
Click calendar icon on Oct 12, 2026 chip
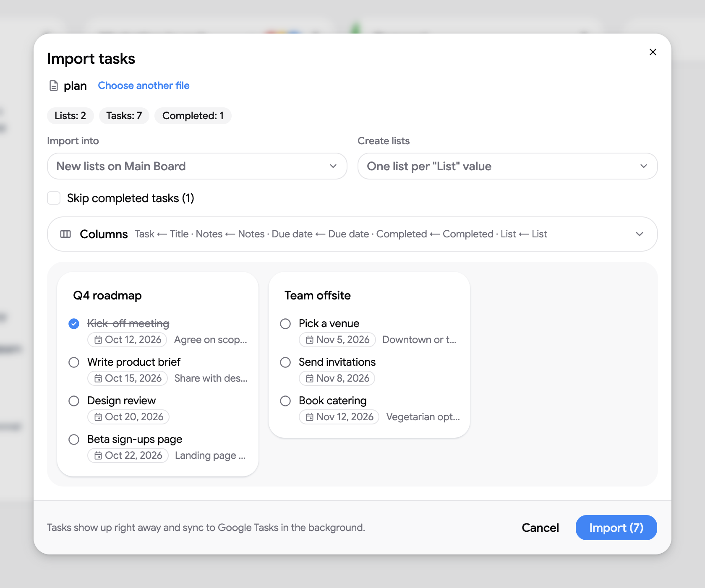(98, 340)
